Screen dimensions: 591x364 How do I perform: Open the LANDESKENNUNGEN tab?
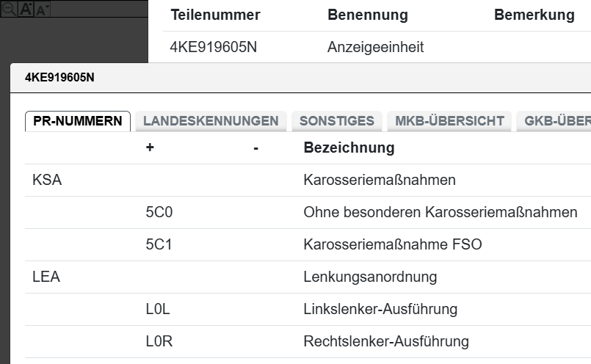(x=211, y=121)
